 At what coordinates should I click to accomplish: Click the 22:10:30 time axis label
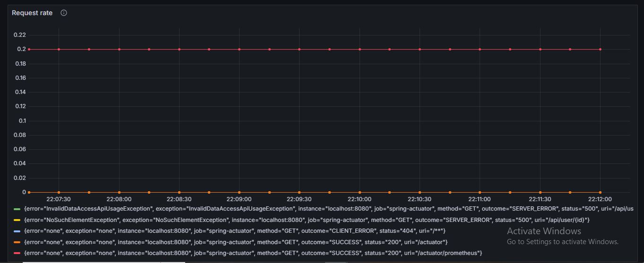pos(420,200)
